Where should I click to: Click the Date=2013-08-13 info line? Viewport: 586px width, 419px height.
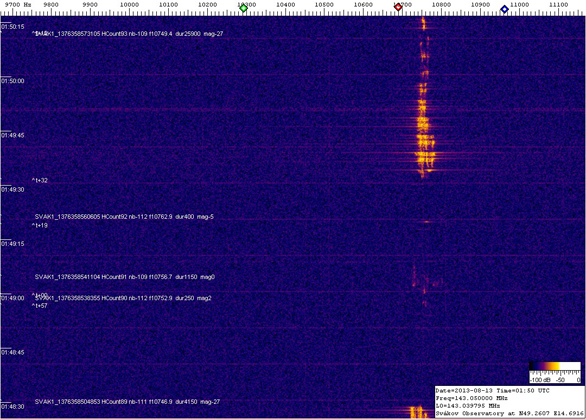(x=492, y=391)
